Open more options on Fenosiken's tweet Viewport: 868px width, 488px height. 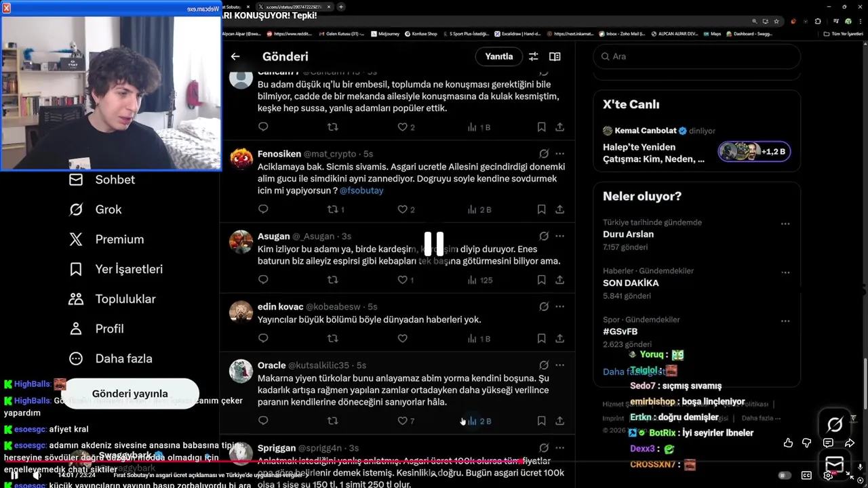(x=559, y=154)
